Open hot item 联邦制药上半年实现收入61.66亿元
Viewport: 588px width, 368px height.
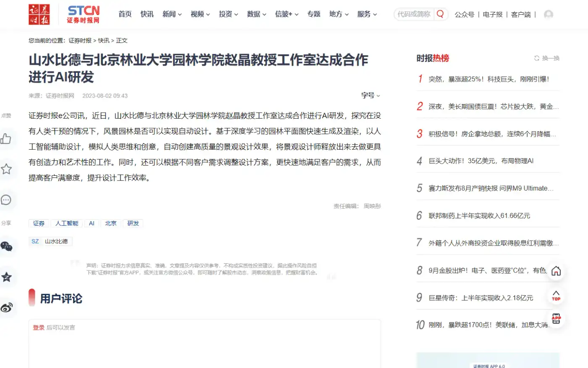tap(479, 216)
